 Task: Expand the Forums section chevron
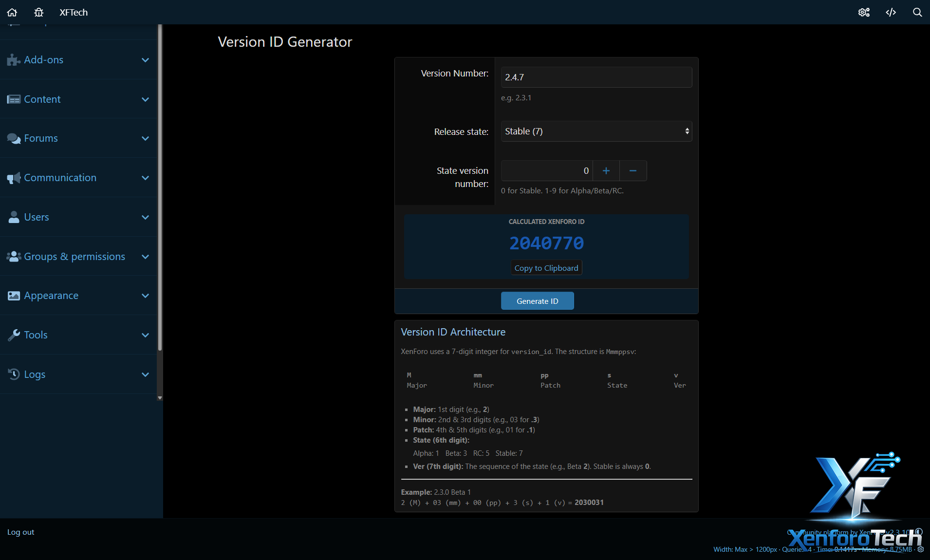click(x=145, y=138)
